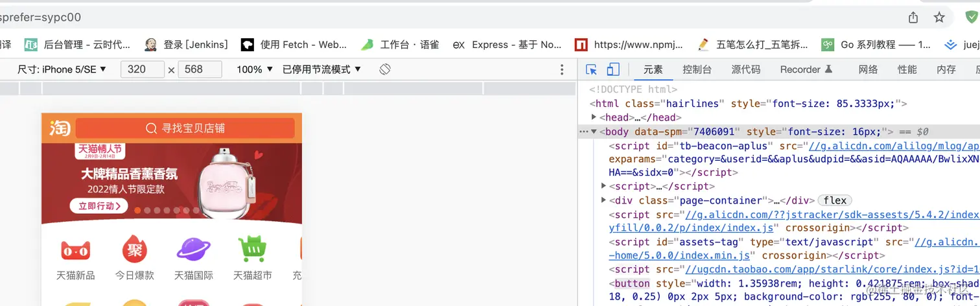Click the flex badge on page-container
This screenshot has width=980, height=306.
click(835, 200)
